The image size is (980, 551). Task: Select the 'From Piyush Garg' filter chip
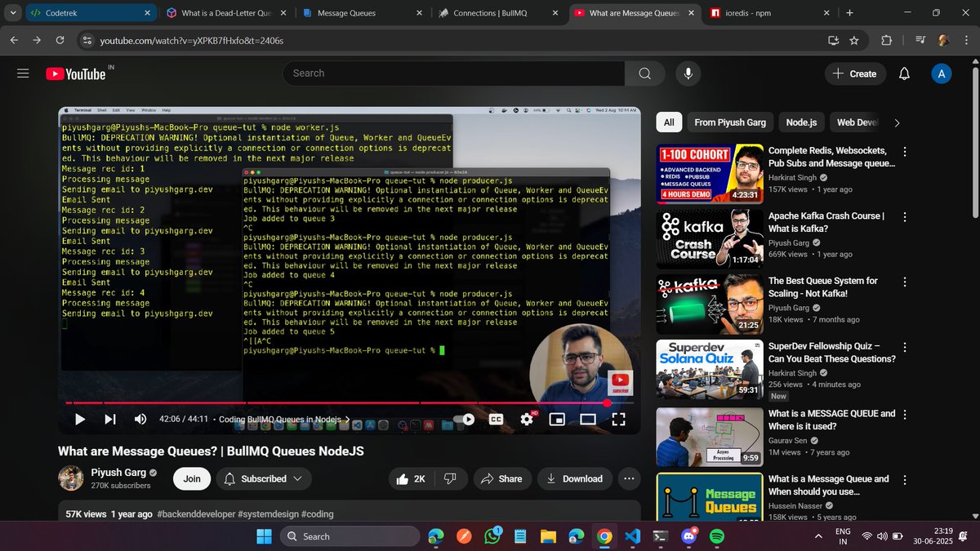tap(730, 122)
